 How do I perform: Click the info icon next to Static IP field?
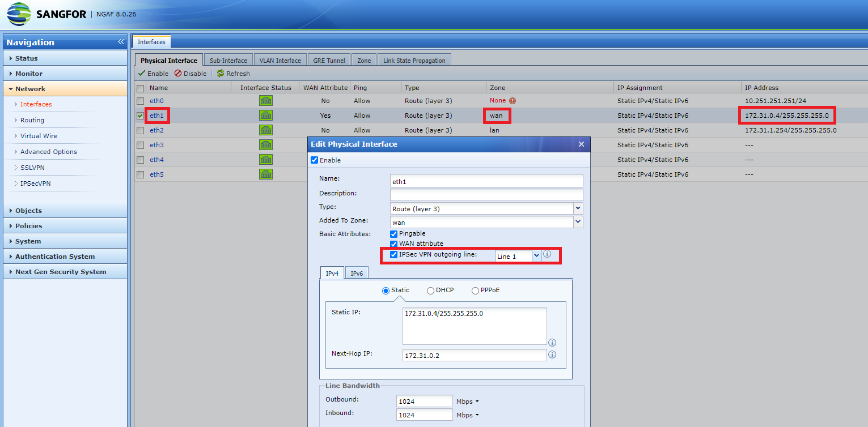pyautogui.click(x=553, y=343)
